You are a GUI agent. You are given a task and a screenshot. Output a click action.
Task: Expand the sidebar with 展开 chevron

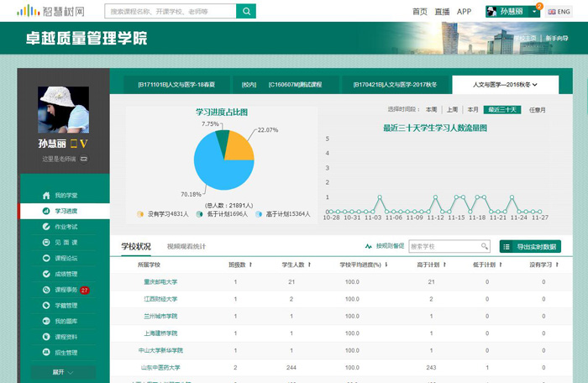(63, 371)
